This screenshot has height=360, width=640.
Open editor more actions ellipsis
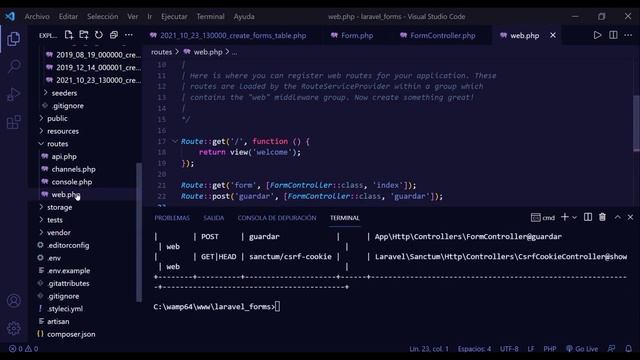tap(628, 36)
